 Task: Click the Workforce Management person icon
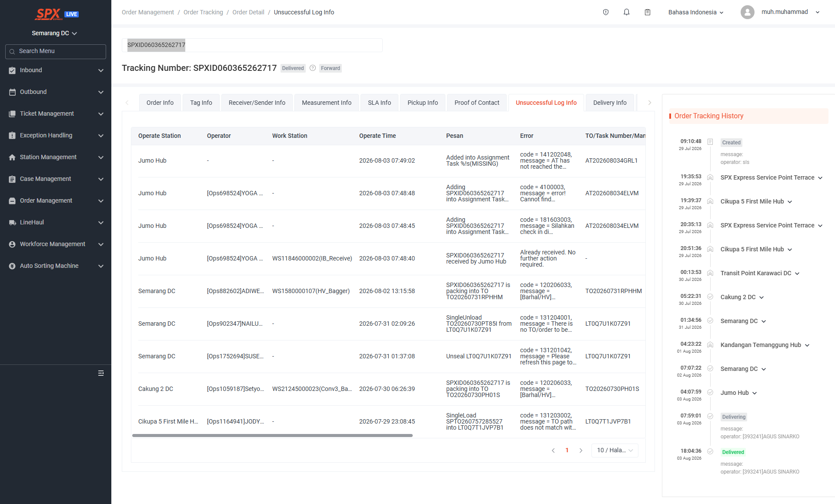coord(12,244)
